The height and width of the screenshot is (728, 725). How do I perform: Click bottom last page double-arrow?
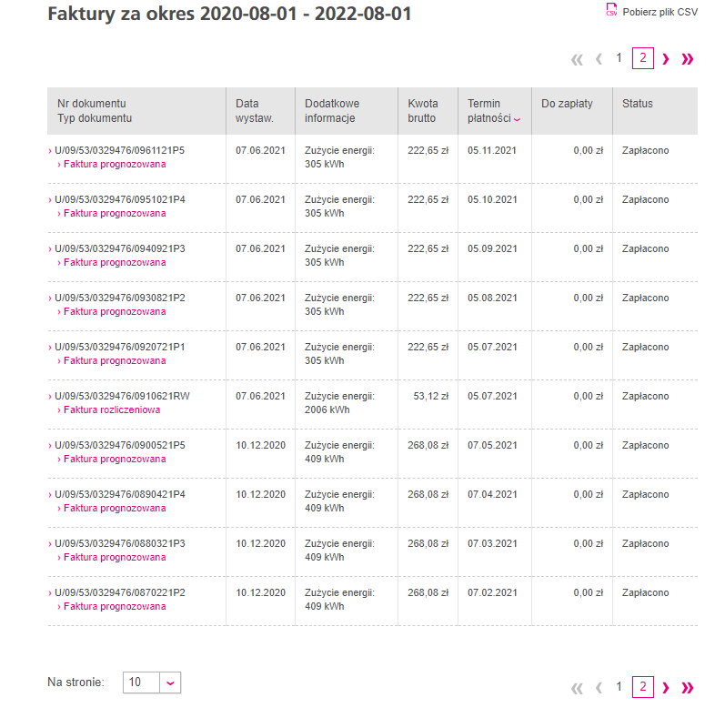(x=688, y=688)
